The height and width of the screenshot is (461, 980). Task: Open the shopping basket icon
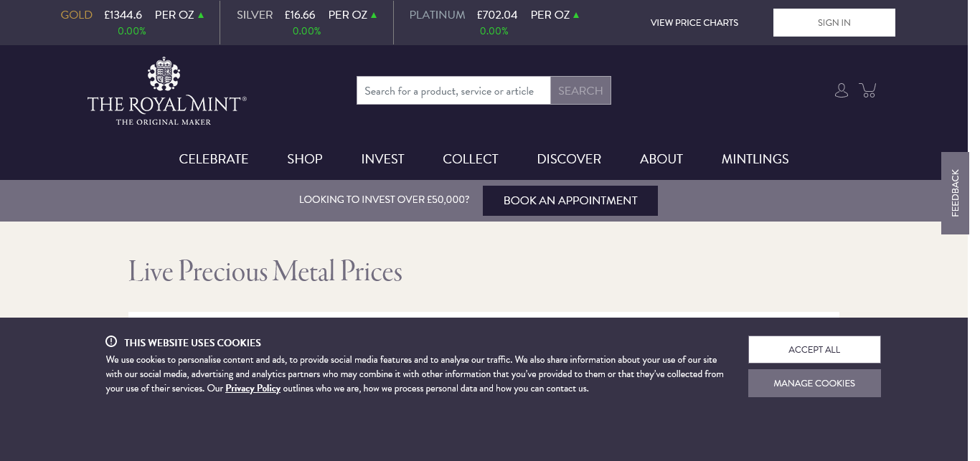point(868,90)
